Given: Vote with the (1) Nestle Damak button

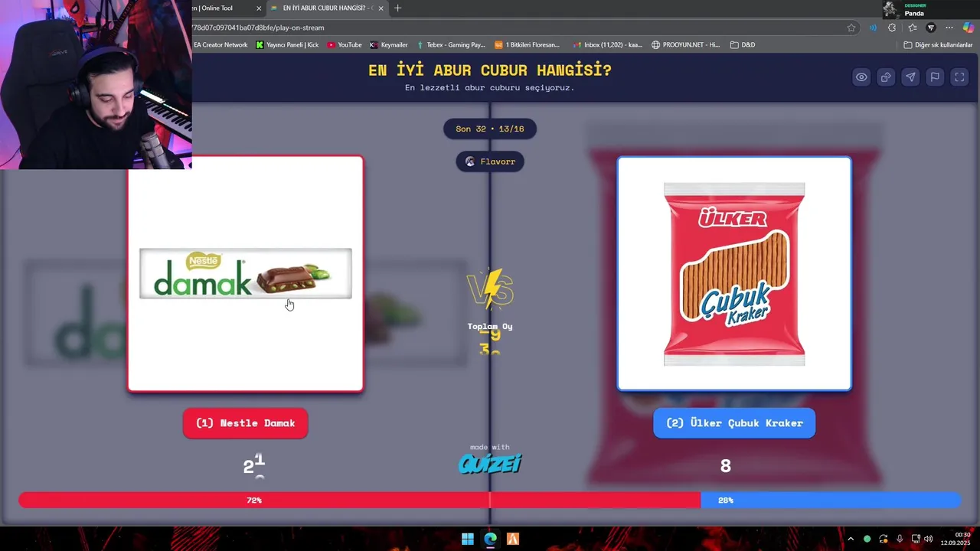Looking at the screenshot, I should click(x=245, y=423).
